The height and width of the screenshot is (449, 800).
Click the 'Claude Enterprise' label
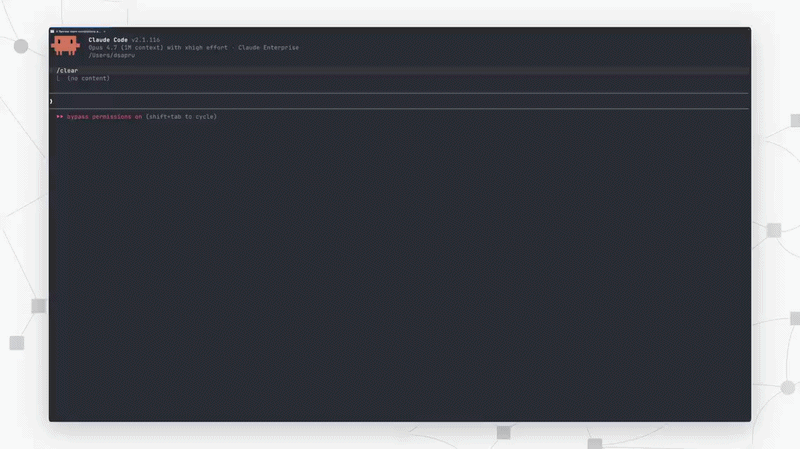coord(268,47)
